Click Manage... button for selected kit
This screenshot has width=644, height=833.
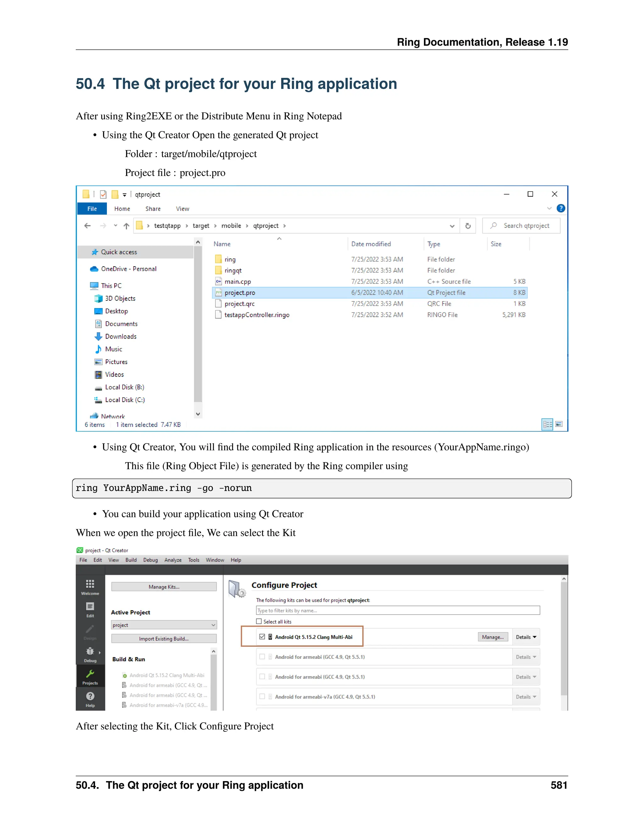(492, 637)
